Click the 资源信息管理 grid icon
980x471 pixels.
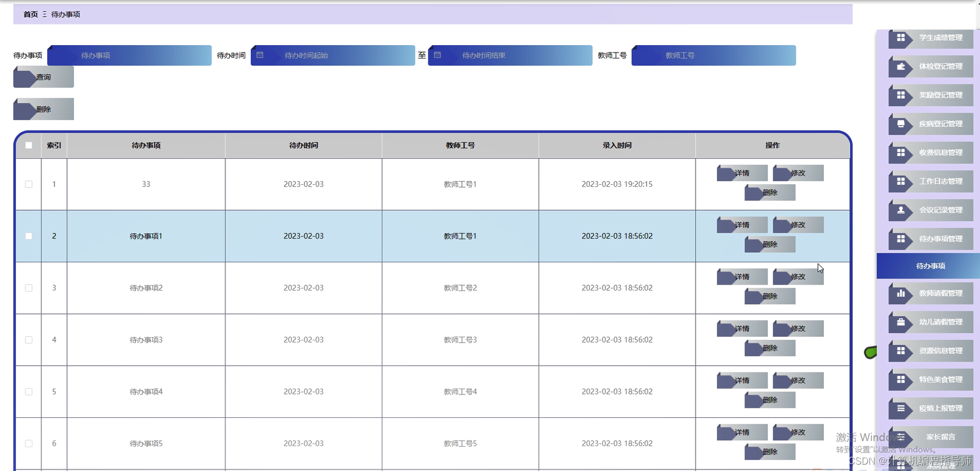tap(900, 350)
